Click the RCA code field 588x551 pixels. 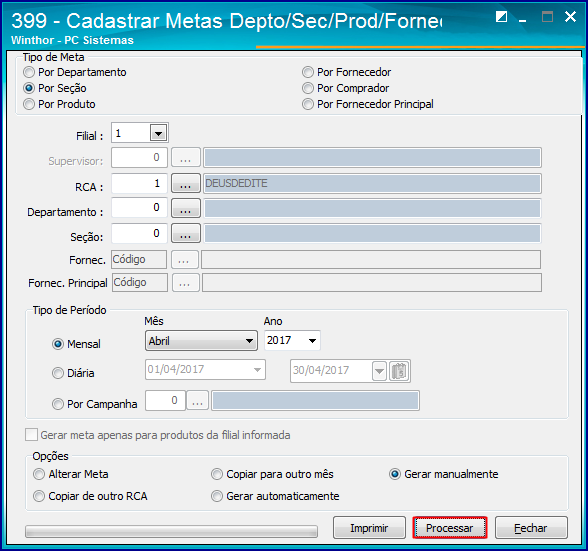point(139,183)
